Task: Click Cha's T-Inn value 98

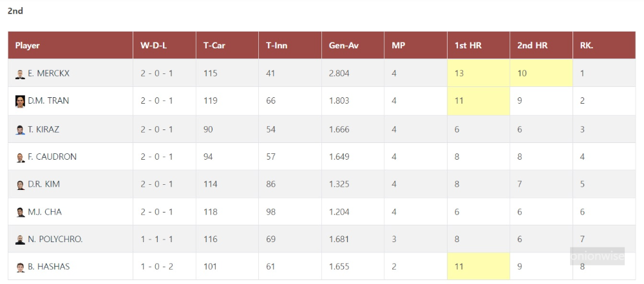Action: coord(270,212)
